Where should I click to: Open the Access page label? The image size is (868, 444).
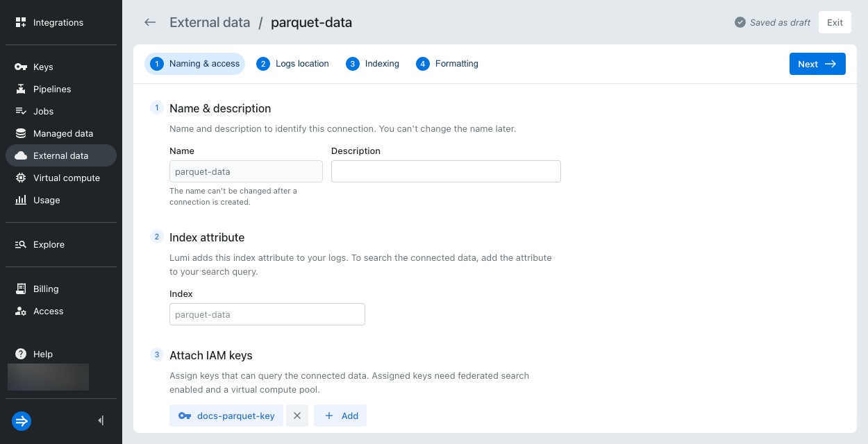[48, 311]
